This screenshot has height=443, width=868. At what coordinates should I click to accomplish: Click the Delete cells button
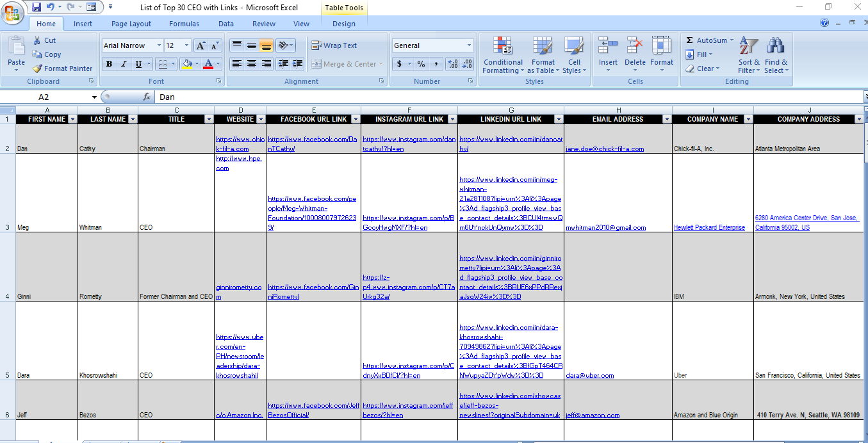(635, 55)
